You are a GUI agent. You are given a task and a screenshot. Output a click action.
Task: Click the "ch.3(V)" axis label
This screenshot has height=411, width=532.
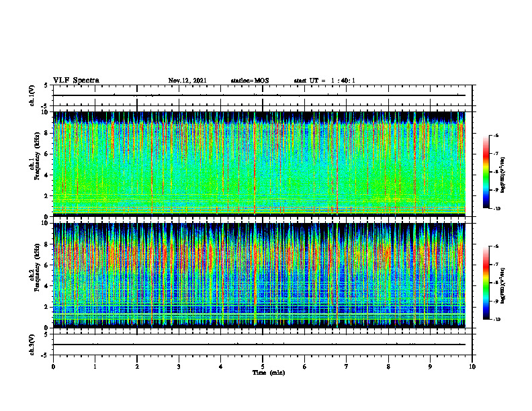tap(32, 345)
